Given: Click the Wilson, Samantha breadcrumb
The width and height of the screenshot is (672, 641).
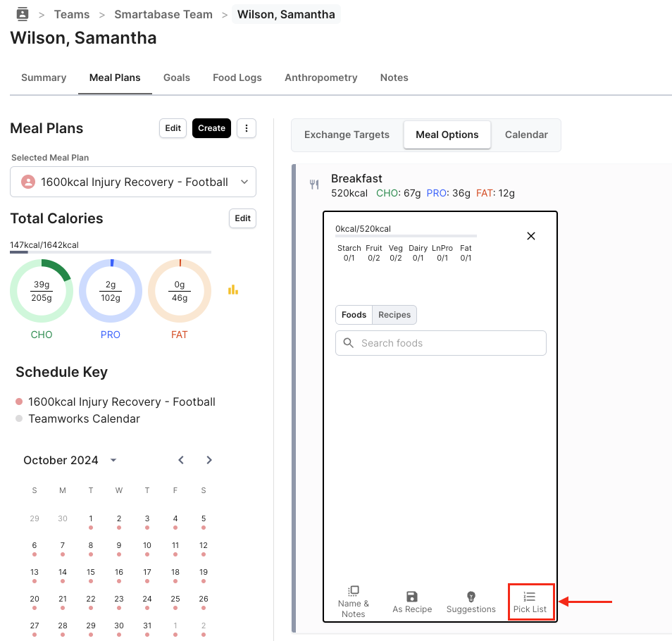Looking at the screenshot, I should coord(286,14).
